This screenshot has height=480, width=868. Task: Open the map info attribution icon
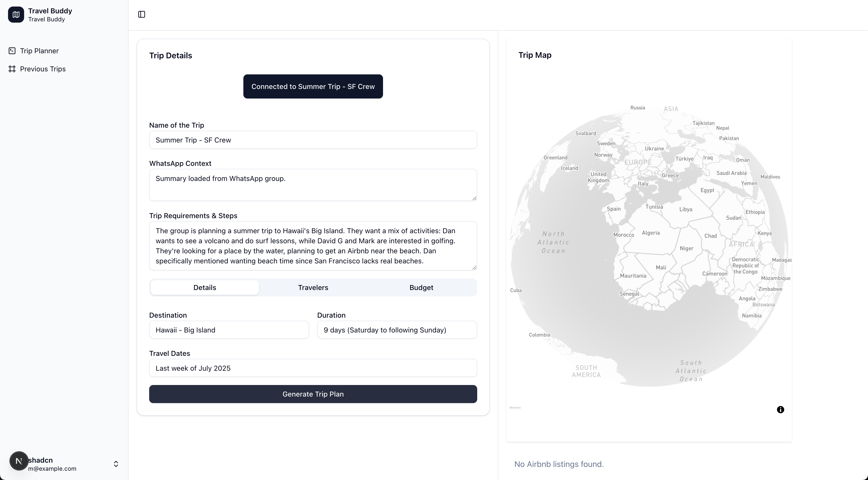[x=780, y=410]
